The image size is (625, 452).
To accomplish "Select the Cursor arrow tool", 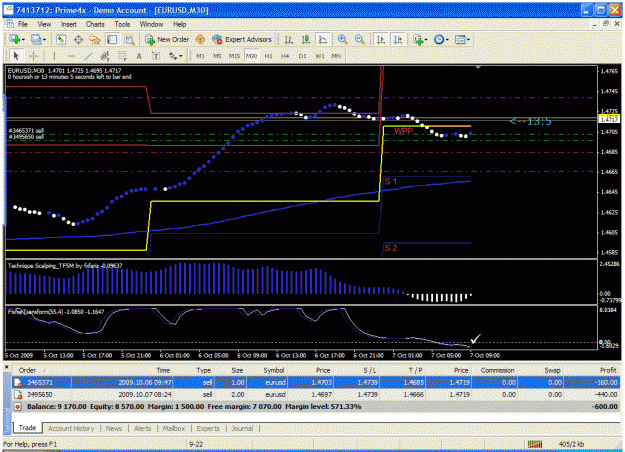I will 16,56.
